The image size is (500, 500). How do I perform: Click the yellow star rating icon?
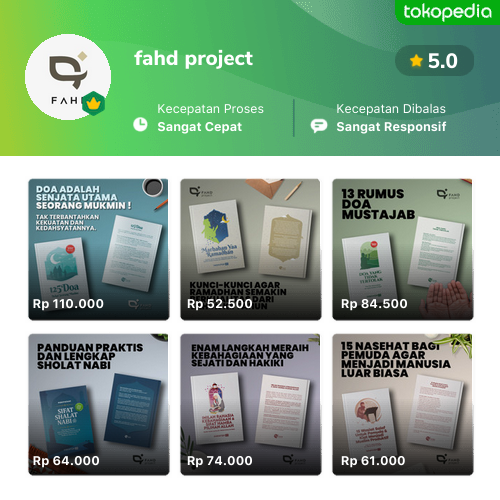[x=416, y=61]
